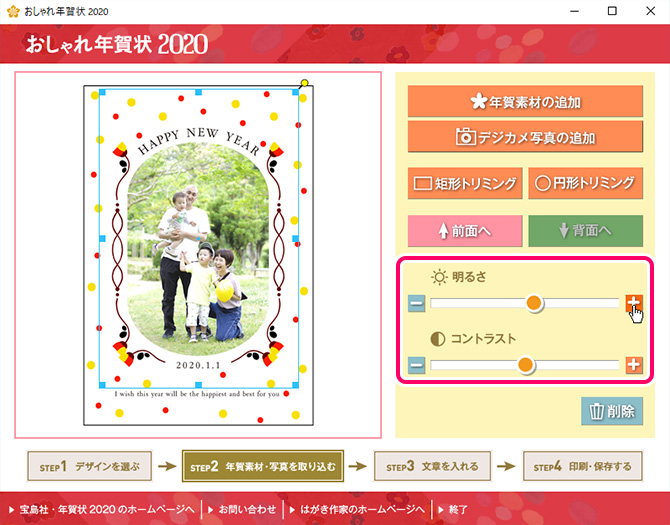Delete the selected item with 削除
This screenshot has width=670, height=525.
[x=611, y=411]
